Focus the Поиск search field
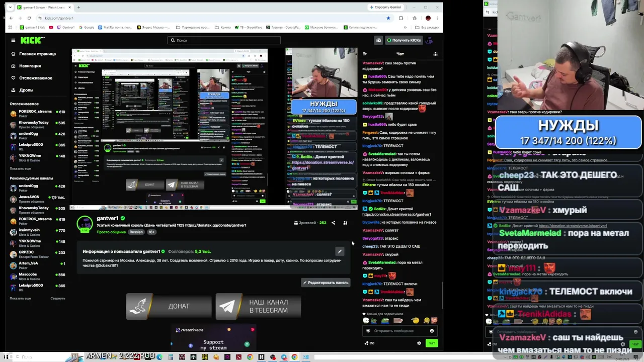The width and height of the screenshot is (644, 362). [x=224, y=40]
